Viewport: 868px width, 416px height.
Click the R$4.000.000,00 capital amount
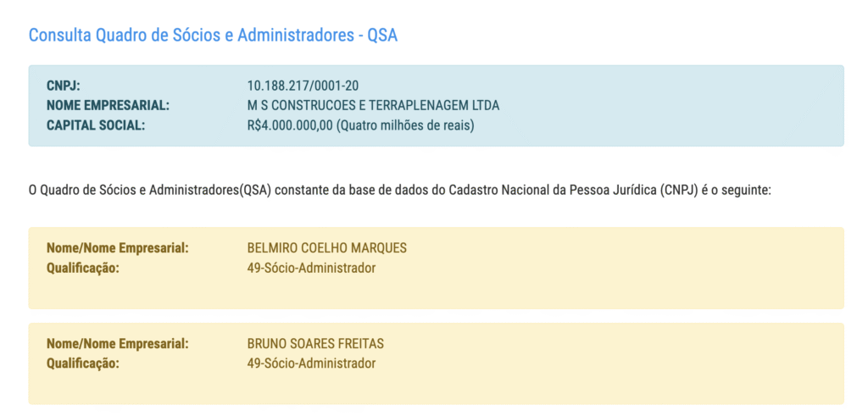pos(290,126)
